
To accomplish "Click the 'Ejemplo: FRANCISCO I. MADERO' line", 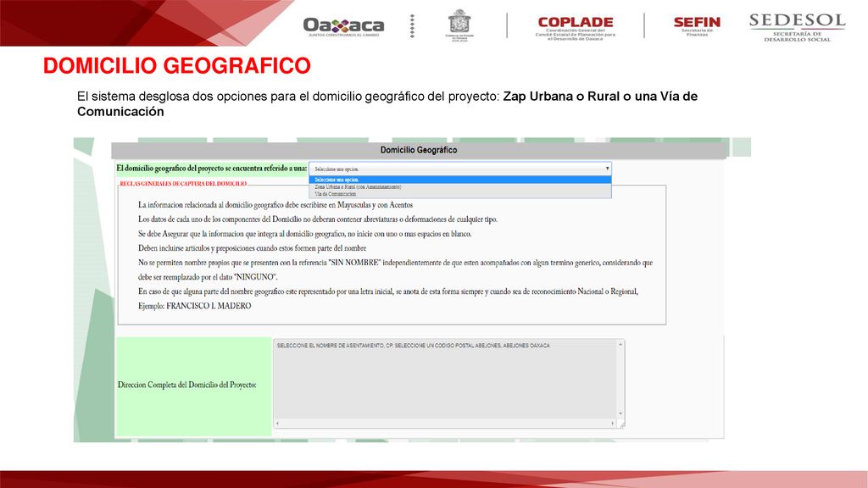I will click(x=194, y=306).
